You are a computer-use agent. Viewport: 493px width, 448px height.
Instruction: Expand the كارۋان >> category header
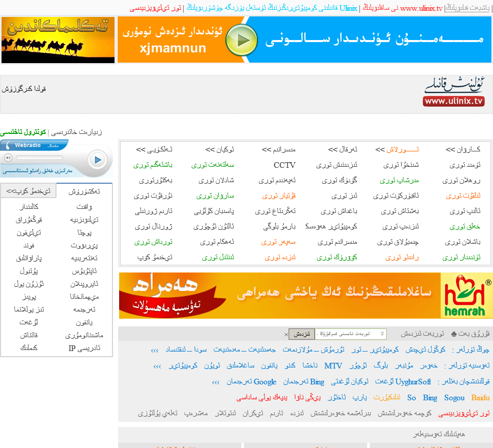(463, 149)
